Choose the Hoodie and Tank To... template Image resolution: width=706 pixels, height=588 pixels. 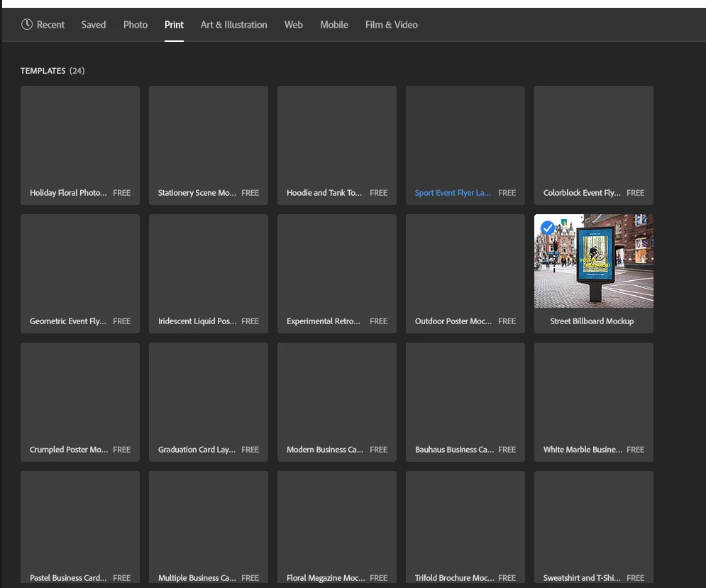pyautogui.click(x=337, y=145)
